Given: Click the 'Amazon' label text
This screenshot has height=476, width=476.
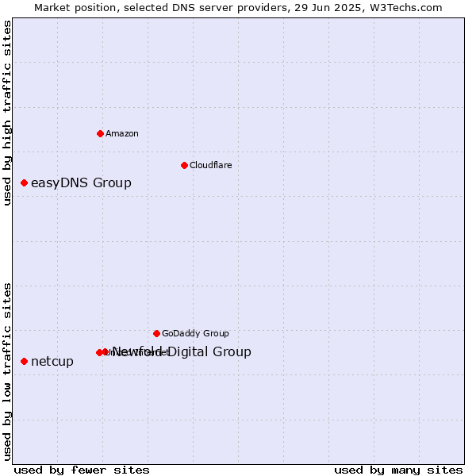Looking at the screenshot, I should pyautogui.click(x=122, y=133).
